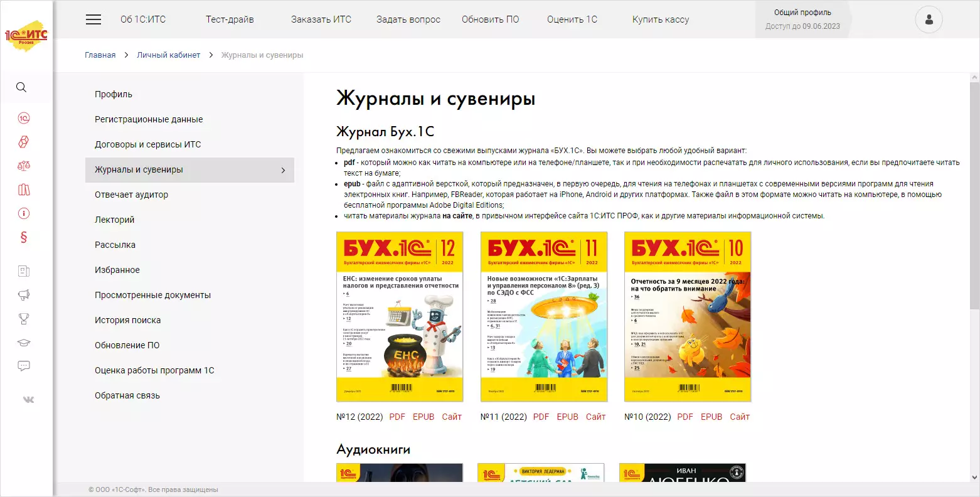Click the megaphone sidebar icon

(x=24, y=295)
